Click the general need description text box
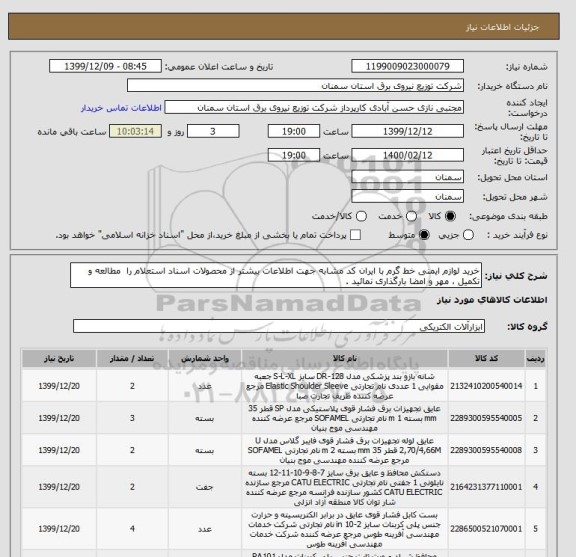Image resolution: width=576 pixels, height=557 pixels. point(276,276)
